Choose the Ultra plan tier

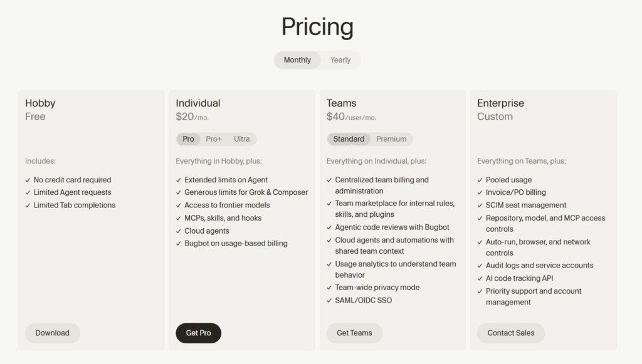(241, 139)
